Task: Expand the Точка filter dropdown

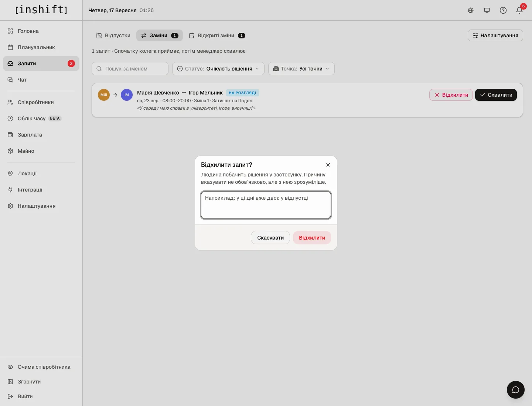Action: 301,69
